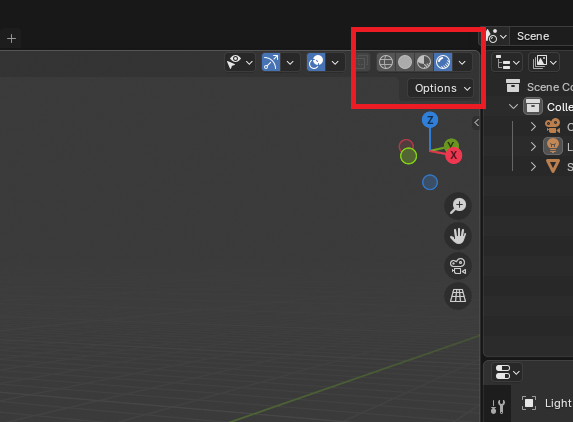Open selectability and visibility dropdown
This screenshot has height=422, width=573.
[x=239, y=62]
